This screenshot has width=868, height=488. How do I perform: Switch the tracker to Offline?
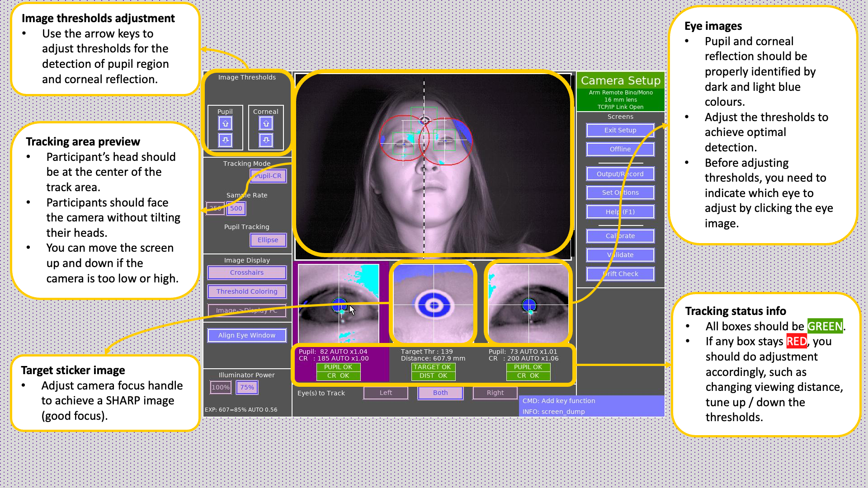[620, 149]
